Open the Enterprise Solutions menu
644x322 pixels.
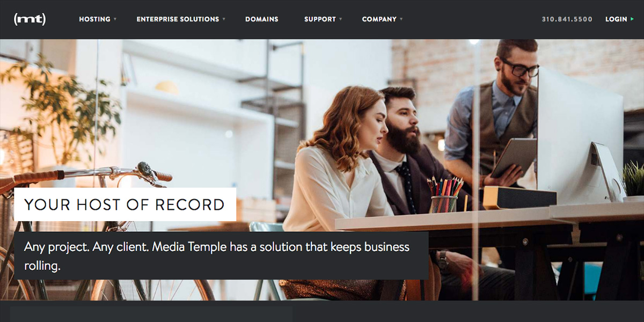pyautogui.click(x=178, y=19)
